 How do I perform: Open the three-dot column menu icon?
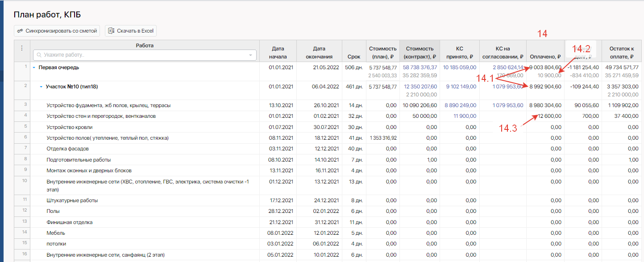coord(22,48)
